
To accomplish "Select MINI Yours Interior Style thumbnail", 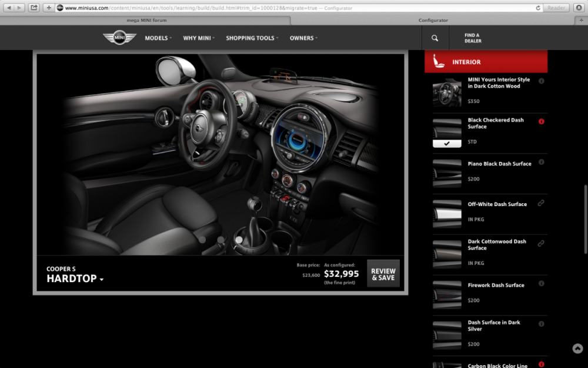I will tap(447, 92).
